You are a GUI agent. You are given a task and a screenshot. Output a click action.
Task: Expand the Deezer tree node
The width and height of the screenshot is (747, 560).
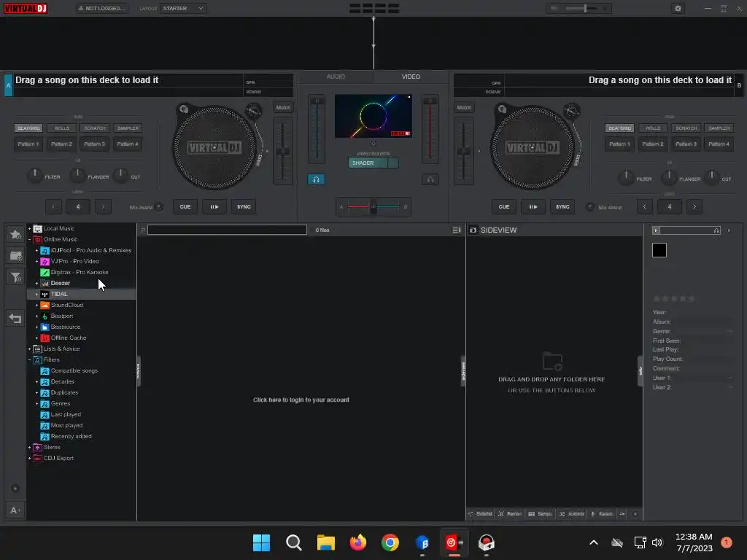pyautogui.click(x=36, y=284)
